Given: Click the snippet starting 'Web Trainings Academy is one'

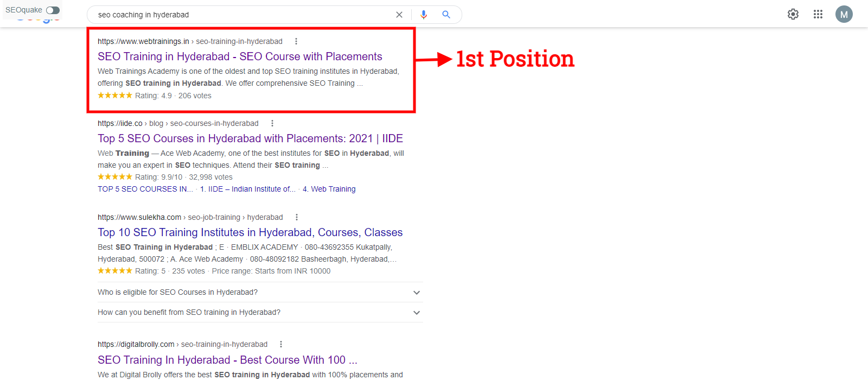Looking at the screenshot, I should [x=248, y=77].
